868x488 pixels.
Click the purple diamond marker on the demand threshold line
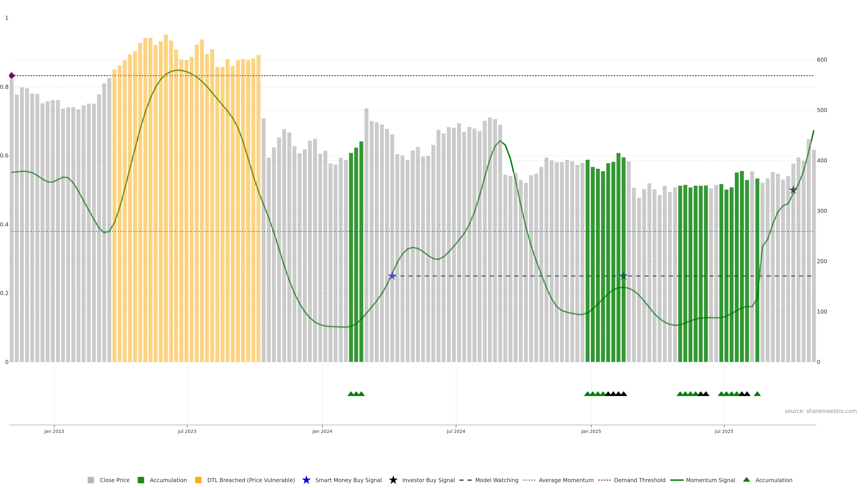tap(12, 75)
